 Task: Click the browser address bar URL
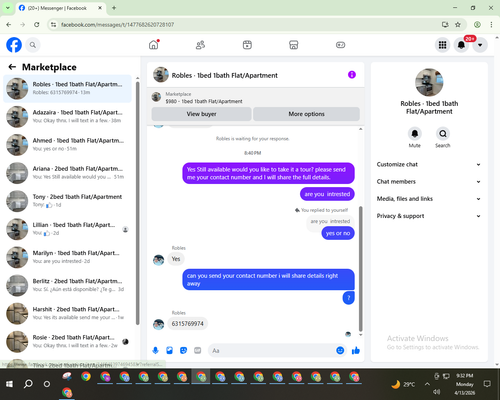(x=118, y=25)
